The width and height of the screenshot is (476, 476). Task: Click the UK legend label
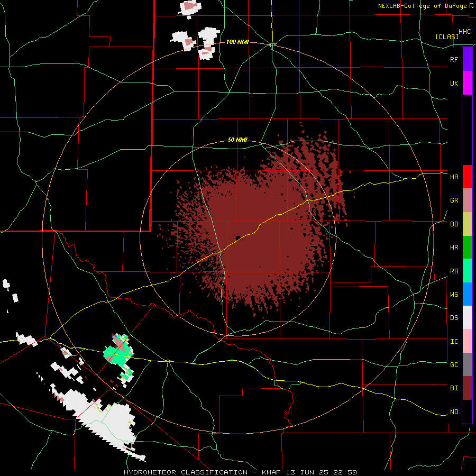pyautogui.click(x=454, y=83)
